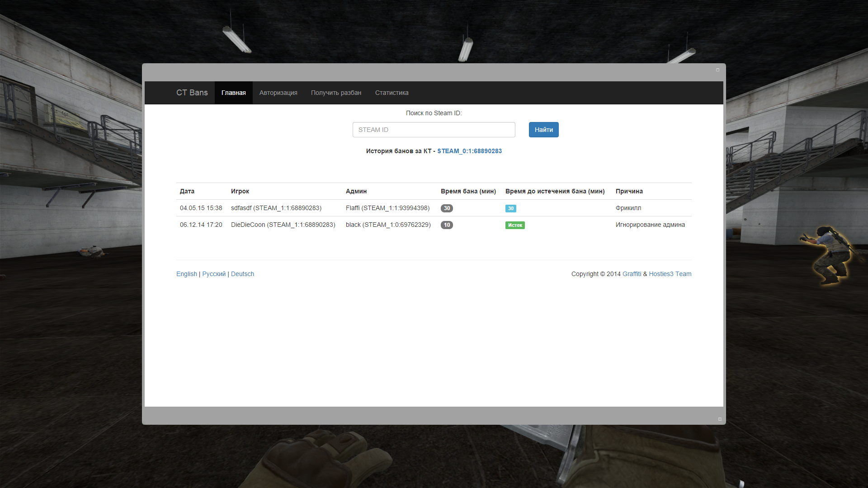The width and height of the screenshot is (868, 488).
Task: Switch to the Авторизация tab
Action: coord(278,93)
